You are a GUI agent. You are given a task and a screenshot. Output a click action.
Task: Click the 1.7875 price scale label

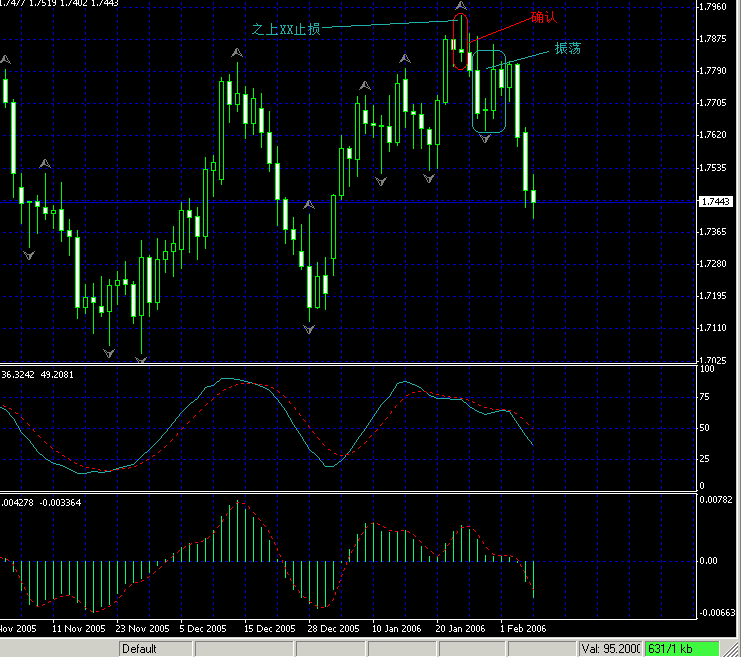coord(712,39)
